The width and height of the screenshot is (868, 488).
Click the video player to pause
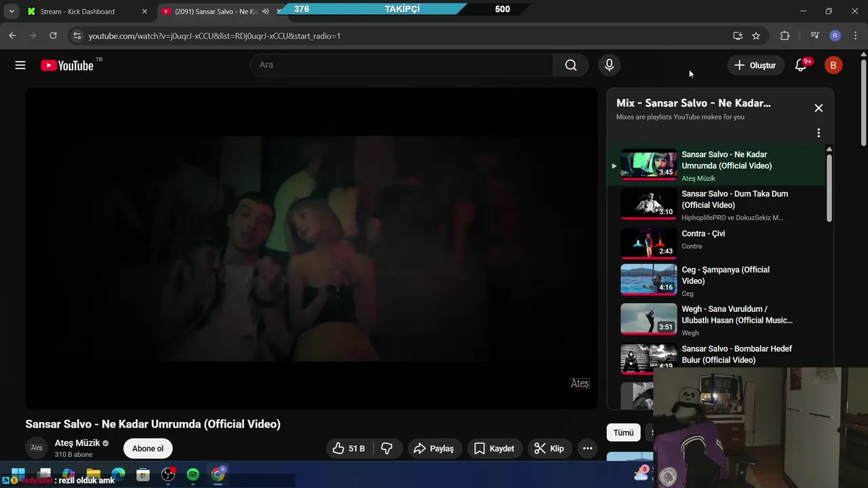tap(311, 248)
